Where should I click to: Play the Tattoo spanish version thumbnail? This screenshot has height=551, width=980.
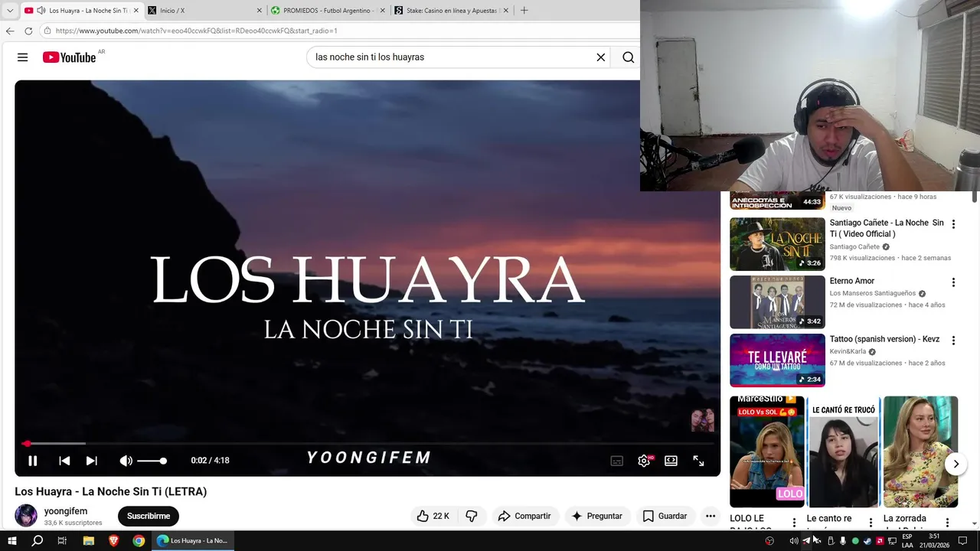(x=777, y=360)
